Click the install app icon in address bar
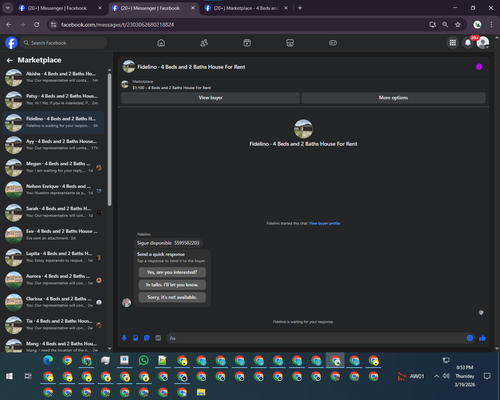This screenshot has height=400, width=500. pos(432,25)
